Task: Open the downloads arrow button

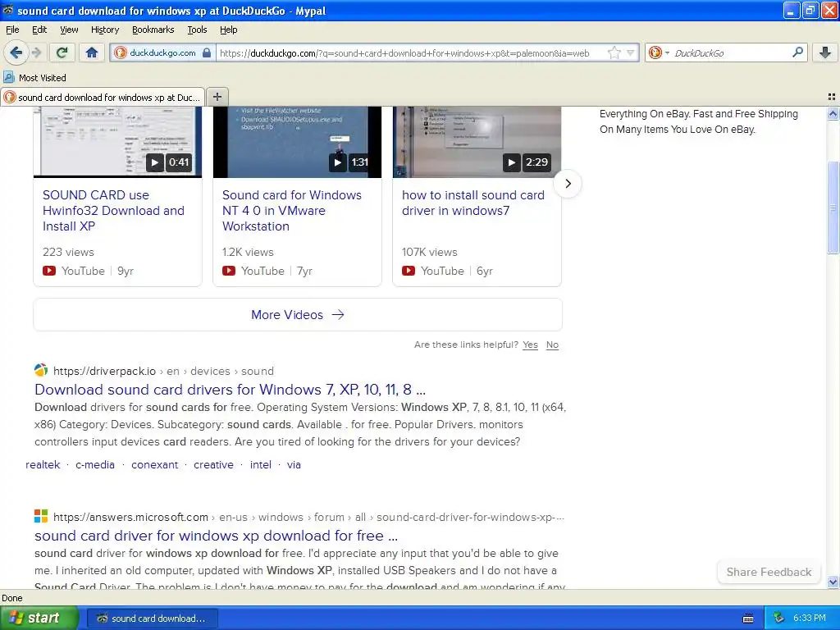Action: coord(825,52)
